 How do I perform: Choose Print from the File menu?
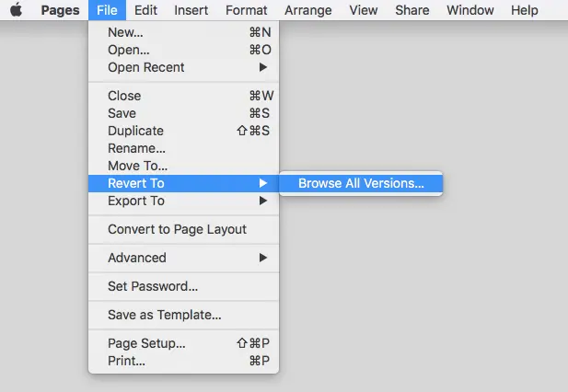click(126, 361)
